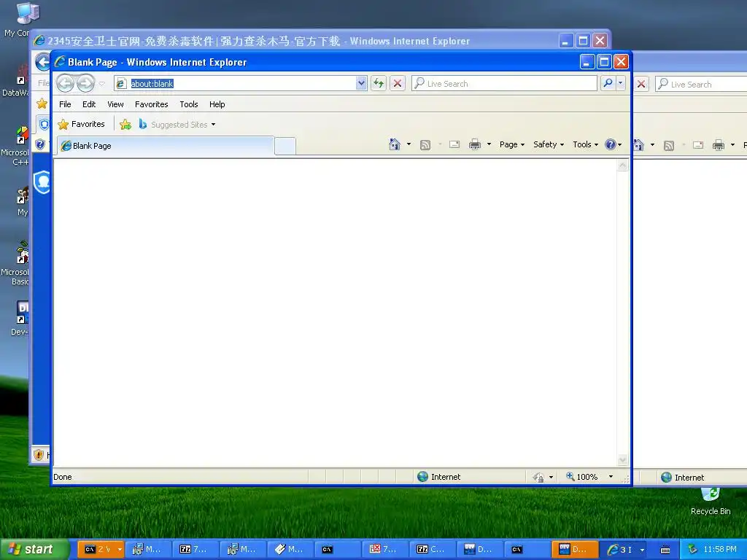
Task: Click the about:blank address field
Action: coord(236,84)
